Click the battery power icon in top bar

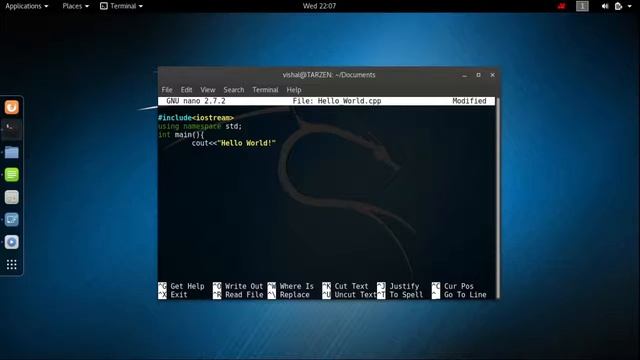618,6
